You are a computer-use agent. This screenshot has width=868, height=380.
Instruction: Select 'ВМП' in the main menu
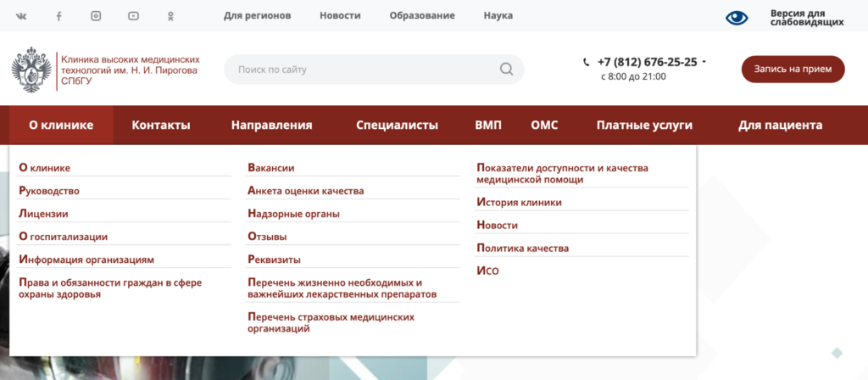tap(488, 126)
